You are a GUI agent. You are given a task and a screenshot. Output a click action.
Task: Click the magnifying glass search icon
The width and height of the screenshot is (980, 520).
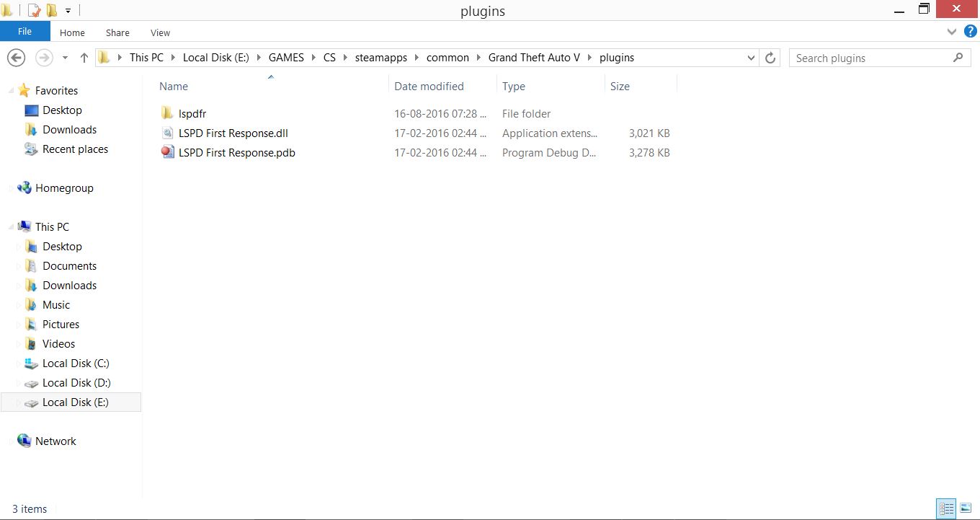958,58
